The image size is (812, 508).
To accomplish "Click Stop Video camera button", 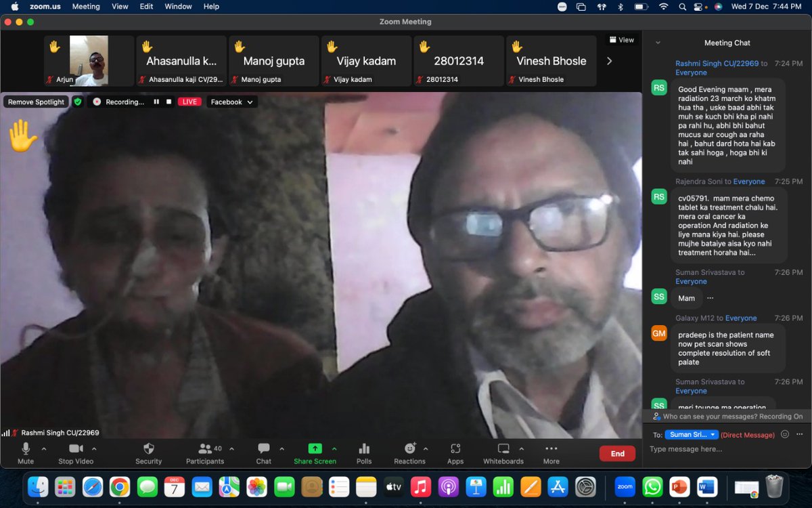I will [x=75, y=453].
